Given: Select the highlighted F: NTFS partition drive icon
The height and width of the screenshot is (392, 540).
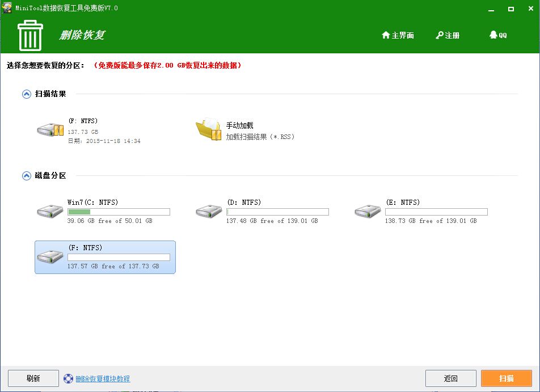Looking at the screenshot, I should point(50,256).
